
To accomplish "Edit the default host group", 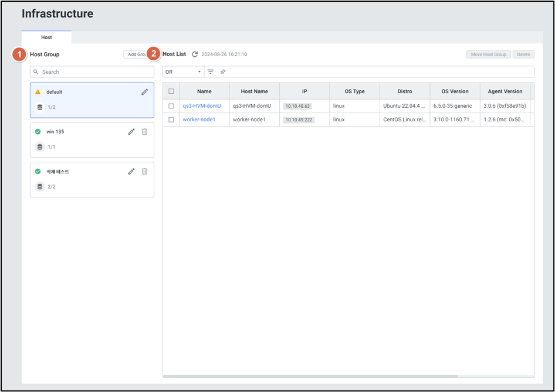I will pos(144,92).
